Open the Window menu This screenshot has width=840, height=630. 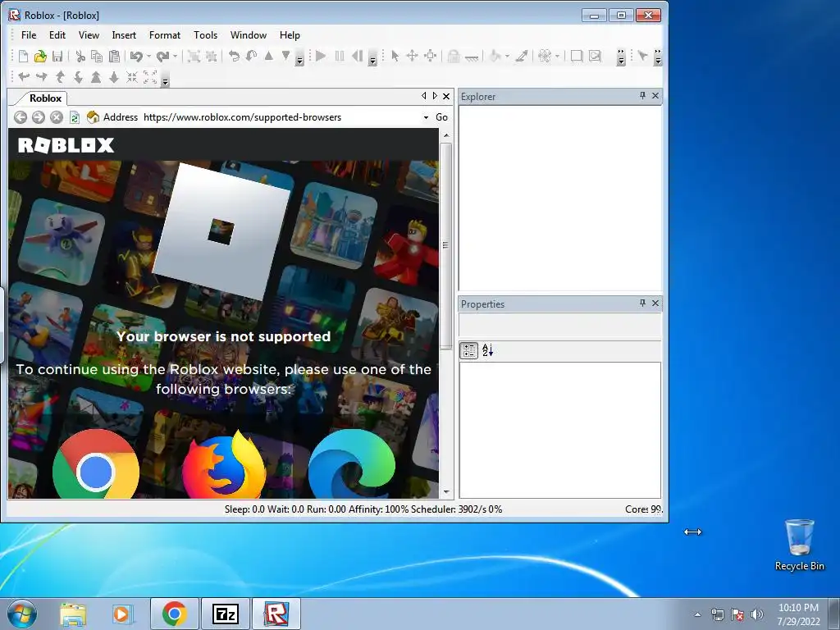coord(248,35)
